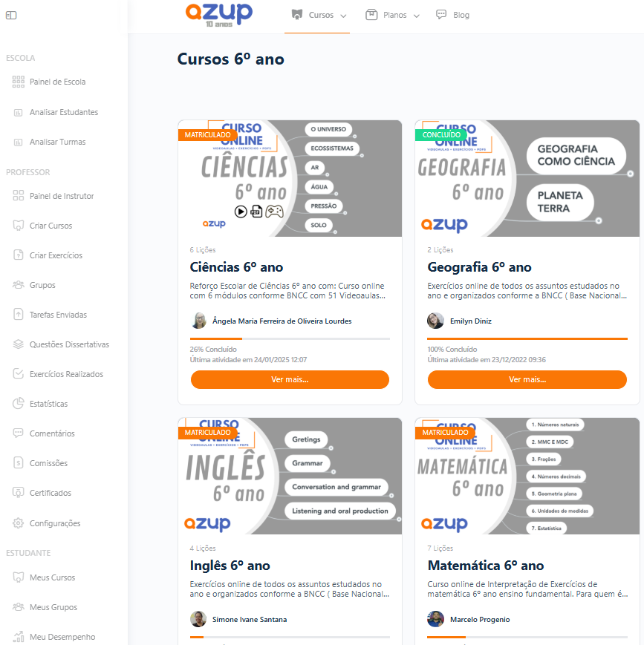Click the Estatísticas pie chart icon
The height and width of the screenshot is (645, 644).
click(x=18, y=404)
